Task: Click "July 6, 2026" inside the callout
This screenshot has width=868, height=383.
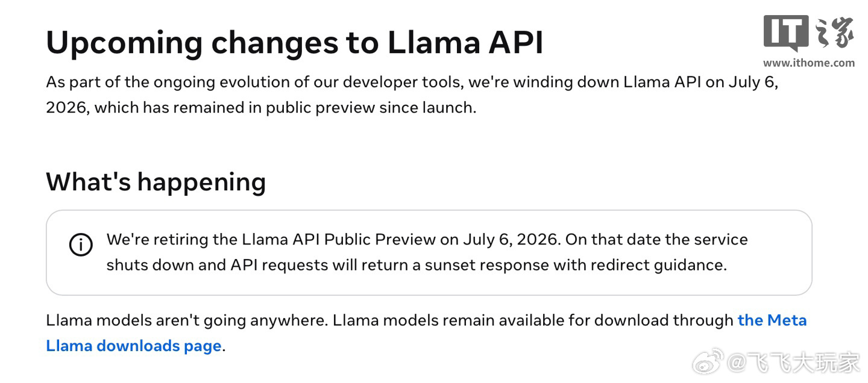Action: pyautogui.click(x=512, y=239)
